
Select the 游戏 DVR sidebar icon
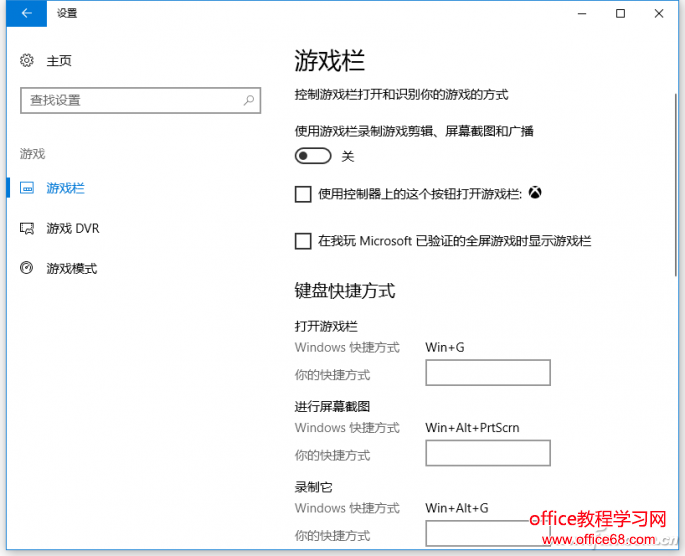click(27, 228)
